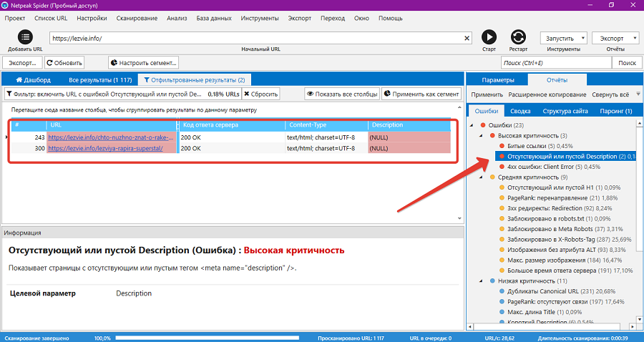644x342 pixels.
Task: Open the Экспорт menu in menu bar
Action: tap(299, 18)
